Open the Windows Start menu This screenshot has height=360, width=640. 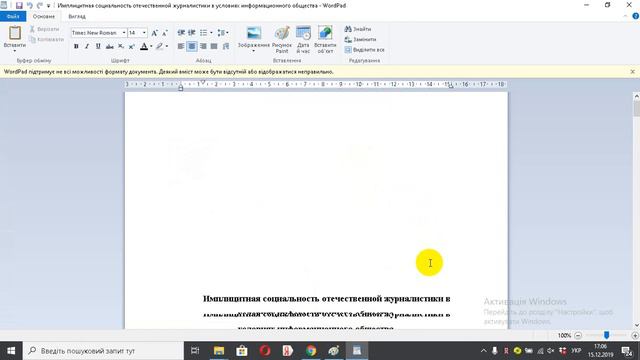coord(11,351)
